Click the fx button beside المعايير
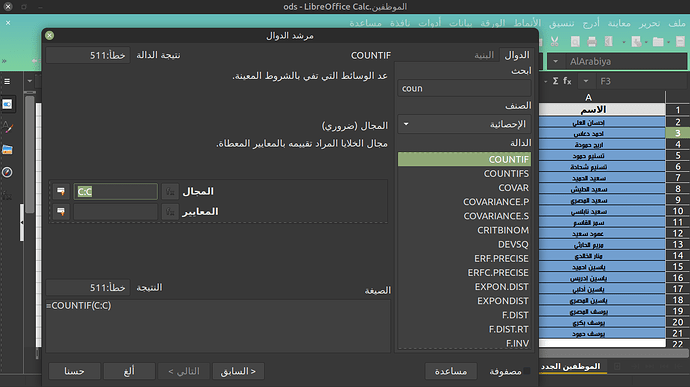Screen dimensions: 690x387 coord(170,212)
